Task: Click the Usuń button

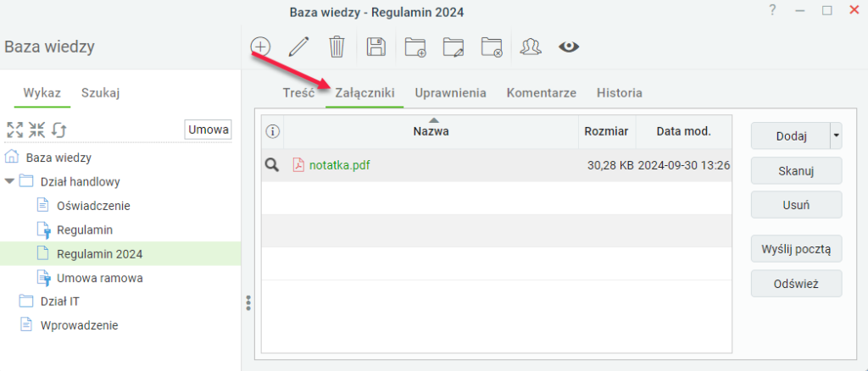Action: 796,205
